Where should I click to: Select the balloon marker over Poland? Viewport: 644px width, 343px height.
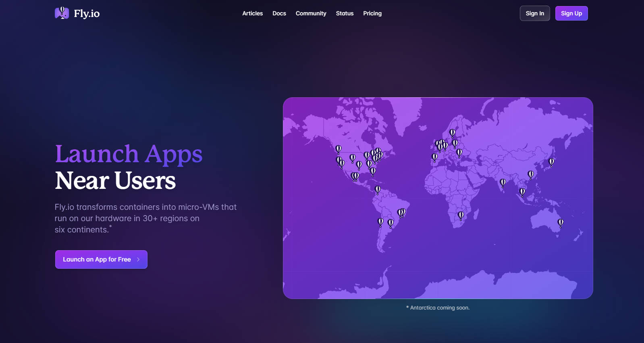pos(455,143)
